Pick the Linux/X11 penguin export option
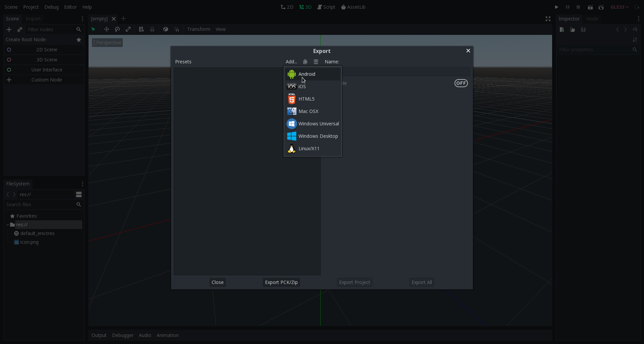The width and height of the screenshot is (644, 344). pyautogui.click(x=309, y=149)
